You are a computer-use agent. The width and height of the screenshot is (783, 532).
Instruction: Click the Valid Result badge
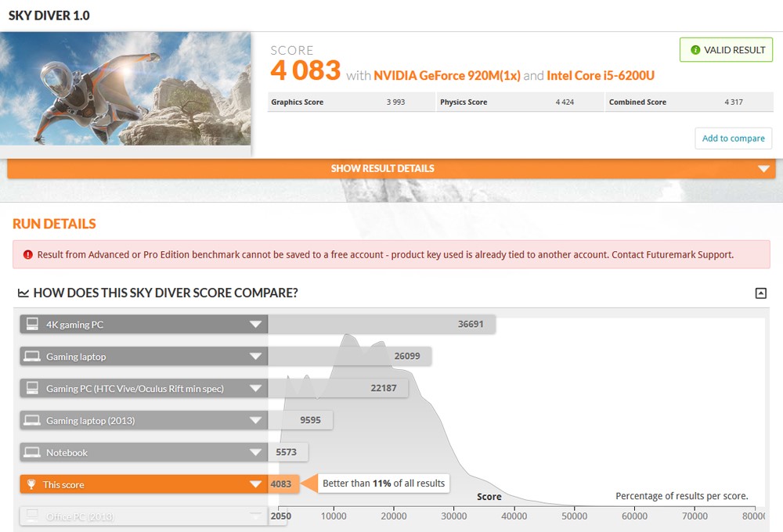pyautogui.click(x=726, y=50)
